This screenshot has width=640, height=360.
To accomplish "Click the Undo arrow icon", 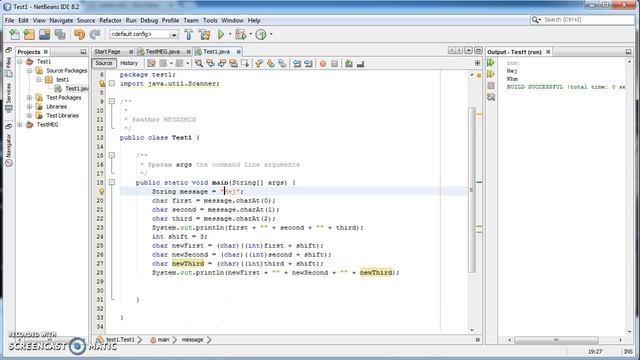I will pos(80,34).
